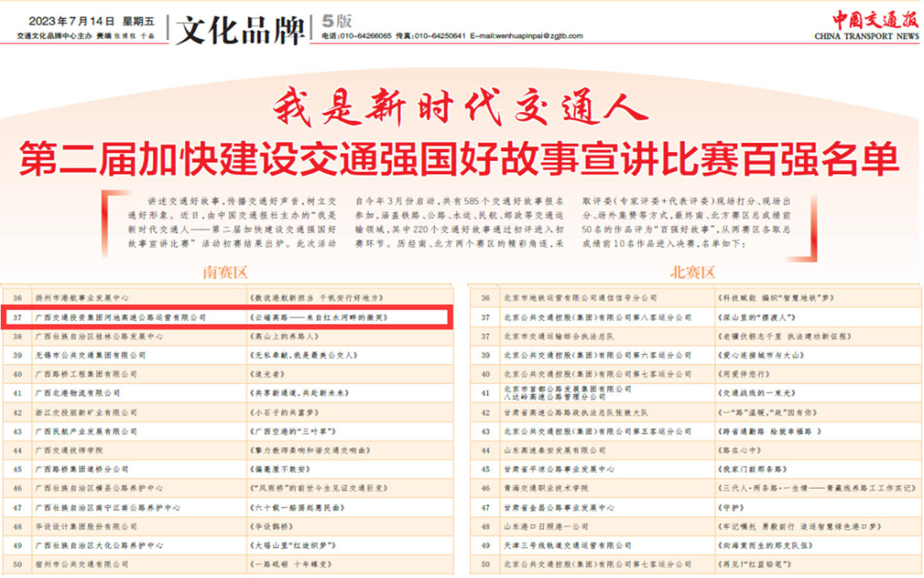Viewport: 924px width, 578px height.
Task: Click 北京市交通运输综合执法总队
Action: coord(559,337)
